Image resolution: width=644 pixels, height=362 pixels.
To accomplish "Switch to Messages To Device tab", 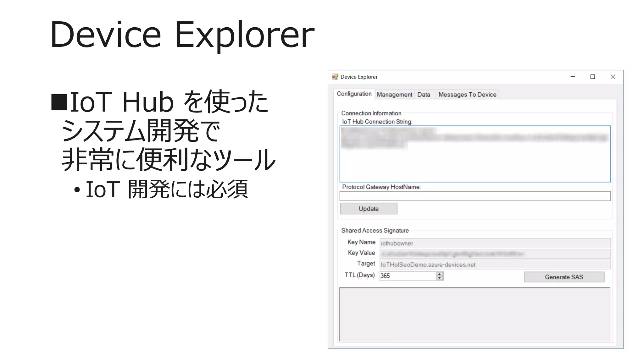I will 467,95.
